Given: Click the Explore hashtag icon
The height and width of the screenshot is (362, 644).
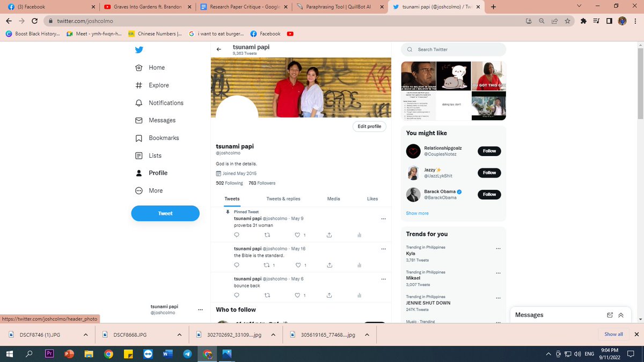Looking at the screenshot, I should [x=139, y=85].
